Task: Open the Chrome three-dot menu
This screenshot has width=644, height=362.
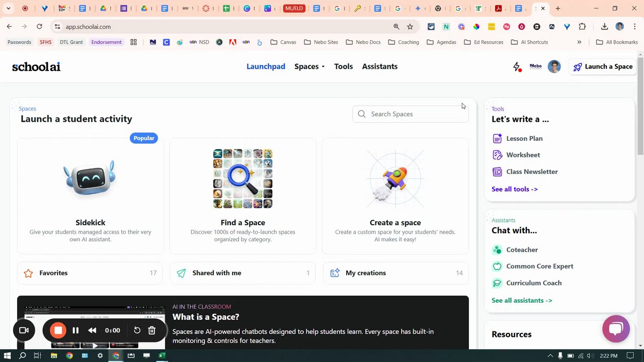Action: coord(635,27)
